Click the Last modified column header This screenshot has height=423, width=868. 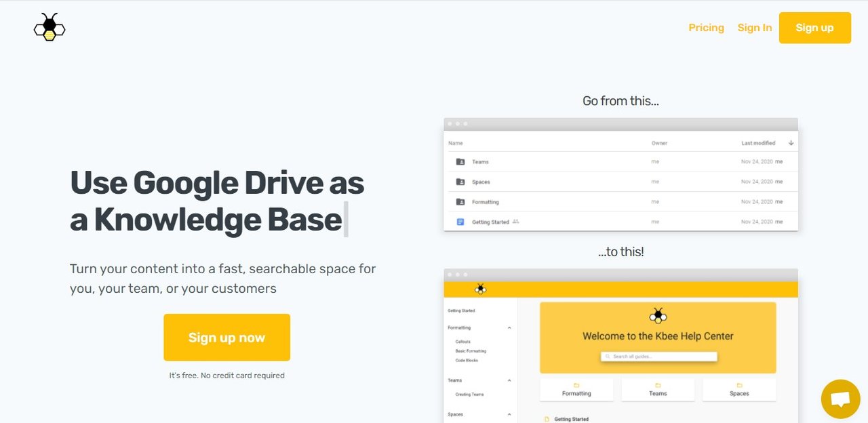tap(758, 143)
